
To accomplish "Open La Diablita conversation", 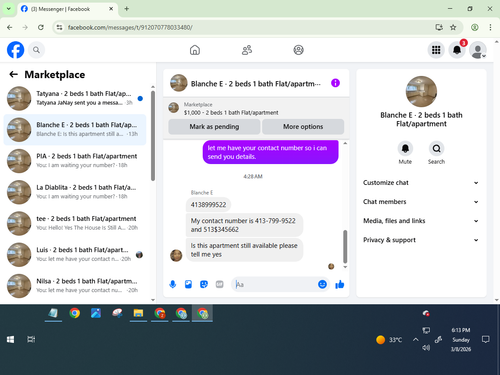I will [x=75, y=192].
